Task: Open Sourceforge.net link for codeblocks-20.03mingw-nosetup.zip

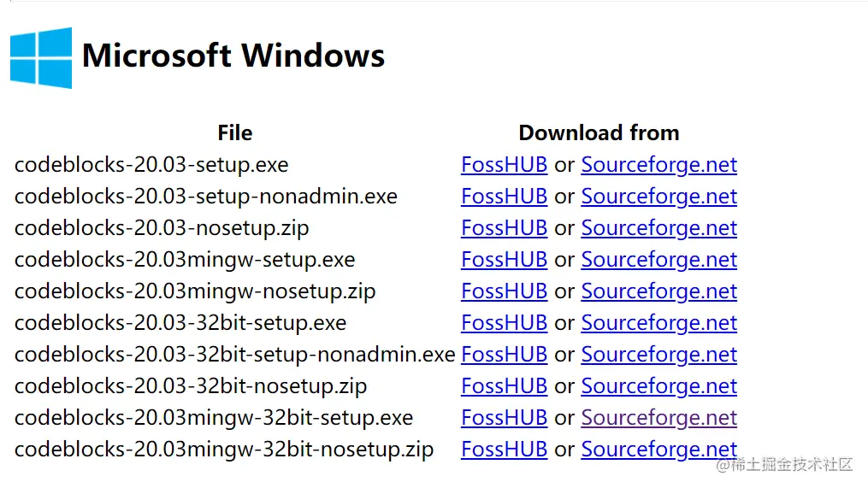Action: pyautogui.click(x=658, y=291)
